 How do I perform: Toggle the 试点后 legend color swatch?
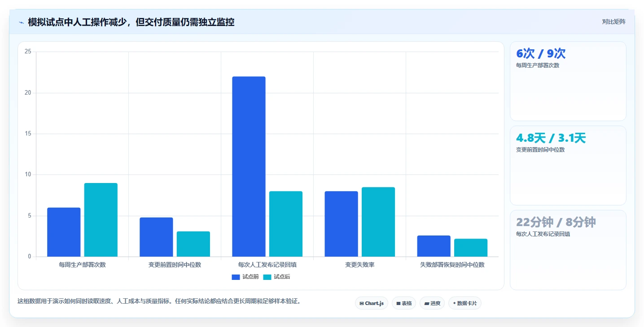tap(267, 277)
